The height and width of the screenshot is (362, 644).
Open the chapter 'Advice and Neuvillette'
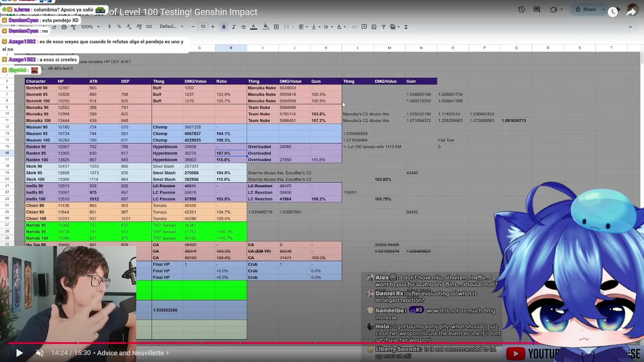pyautogui.click(x=133, y=353)
